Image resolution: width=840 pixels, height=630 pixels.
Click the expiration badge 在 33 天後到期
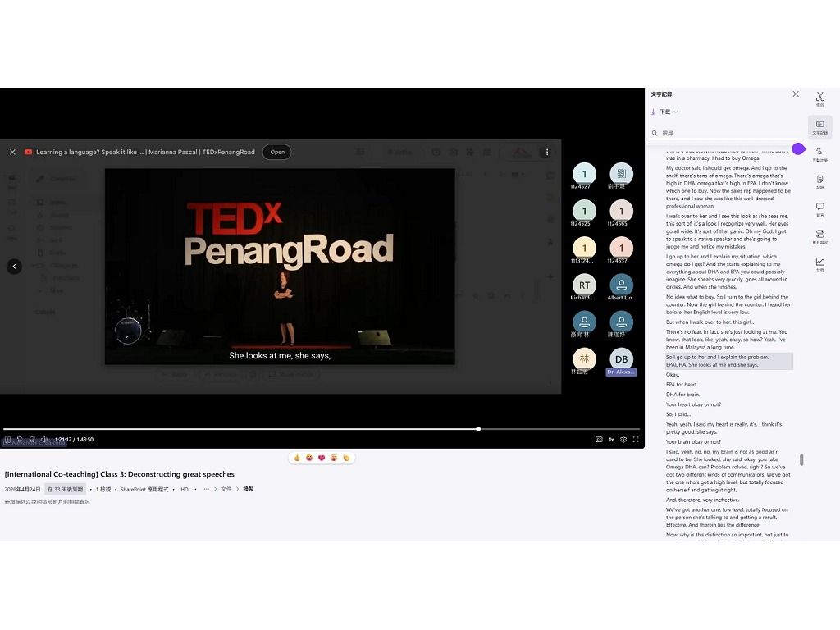[x=66, y=489]
